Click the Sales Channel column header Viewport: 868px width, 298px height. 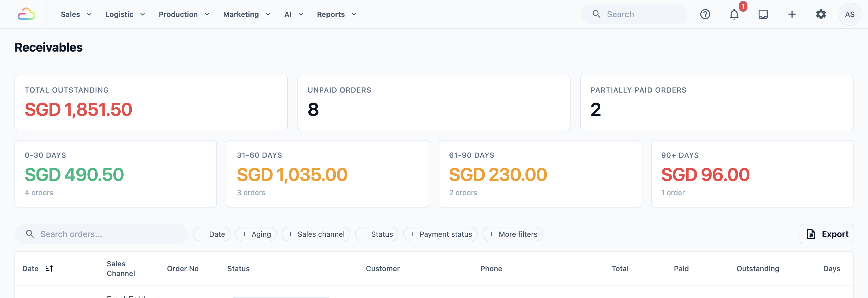[121, 268]
